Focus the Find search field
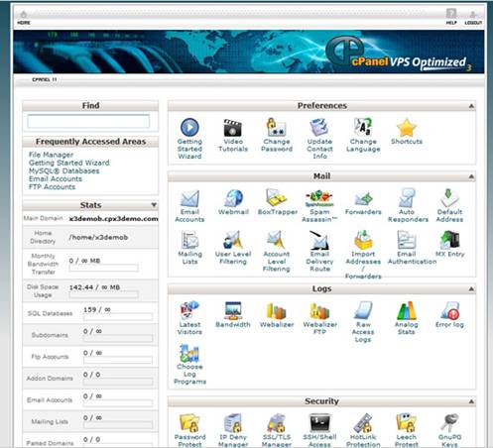This screenshot has width=493, height=448. (x=88, y=121)
